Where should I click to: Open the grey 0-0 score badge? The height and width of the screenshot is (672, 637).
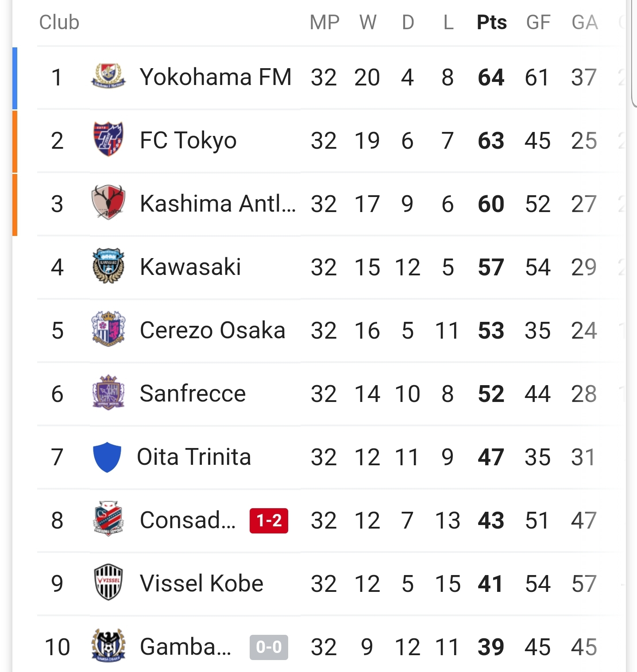coord(269,647)
